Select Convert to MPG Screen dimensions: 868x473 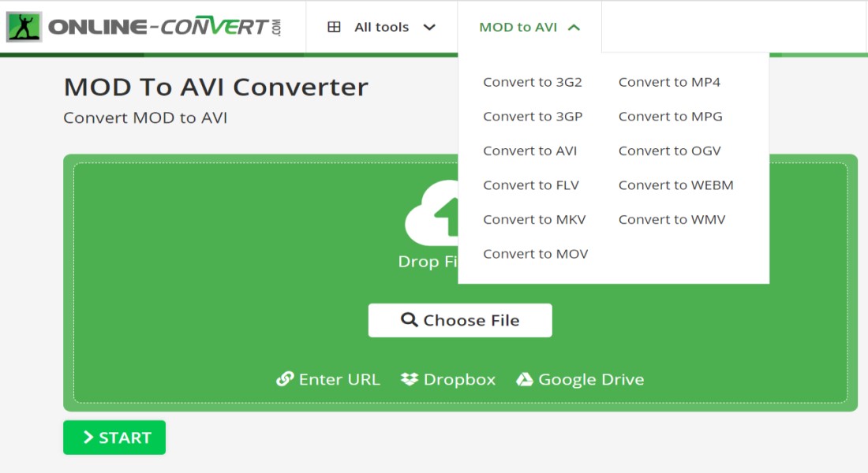(x=670, y=117)
